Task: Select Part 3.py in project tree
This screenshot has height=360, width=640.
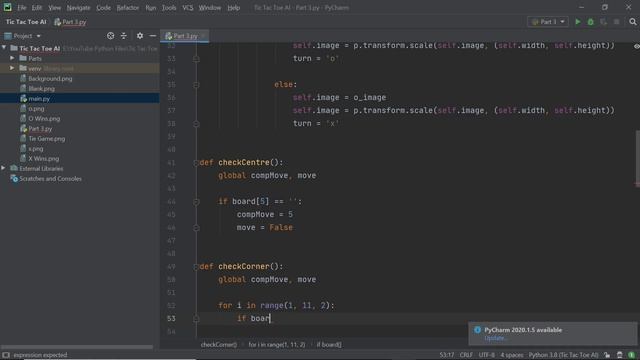Action: point(40,128)
